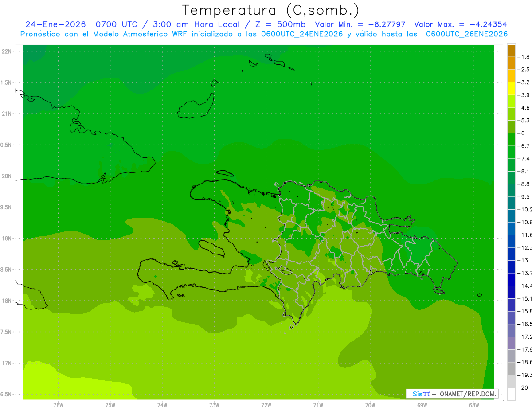Click the -2.5 colorbar value

click(x=524, y=70)
